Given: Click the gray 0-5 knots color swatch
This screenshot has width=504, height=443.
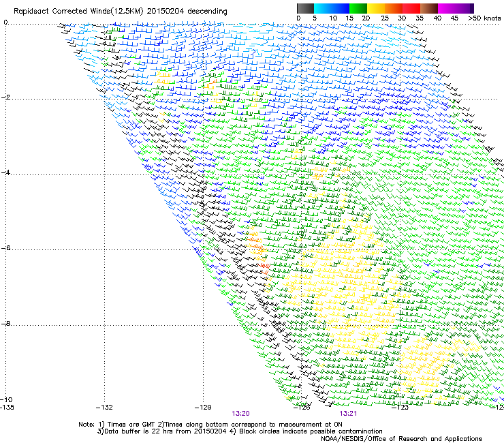Looking at the screenshot, I should click(305, 8).
